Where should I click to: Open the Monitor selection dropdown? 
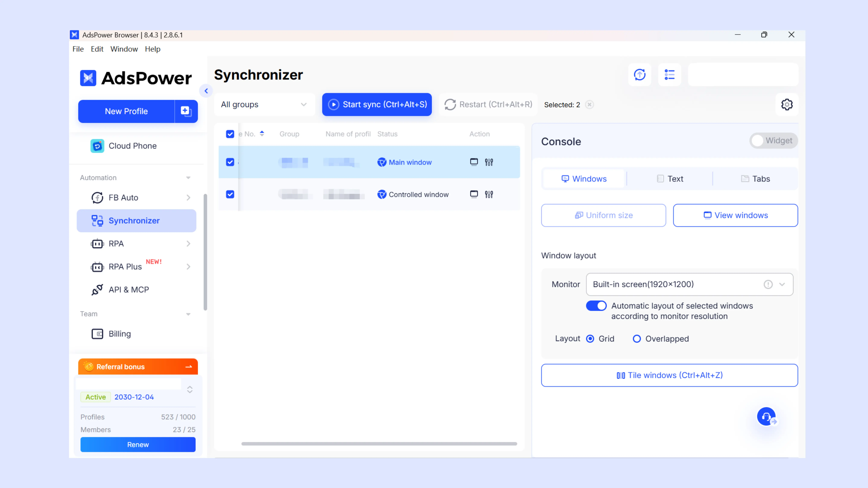click(x=689, y=284)
